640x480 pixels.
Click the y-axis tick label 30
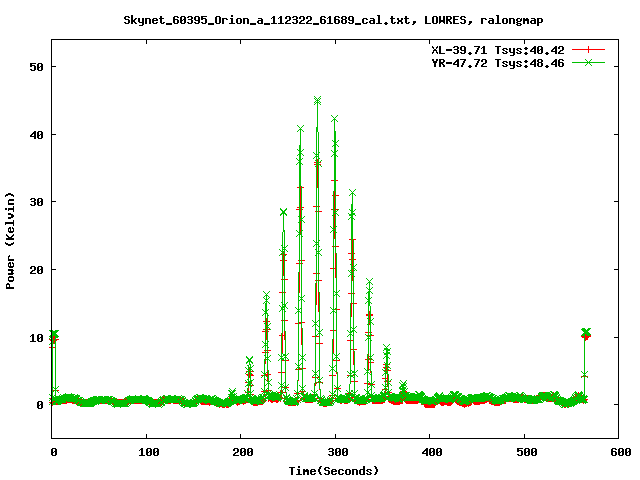(x=36, y=202)
